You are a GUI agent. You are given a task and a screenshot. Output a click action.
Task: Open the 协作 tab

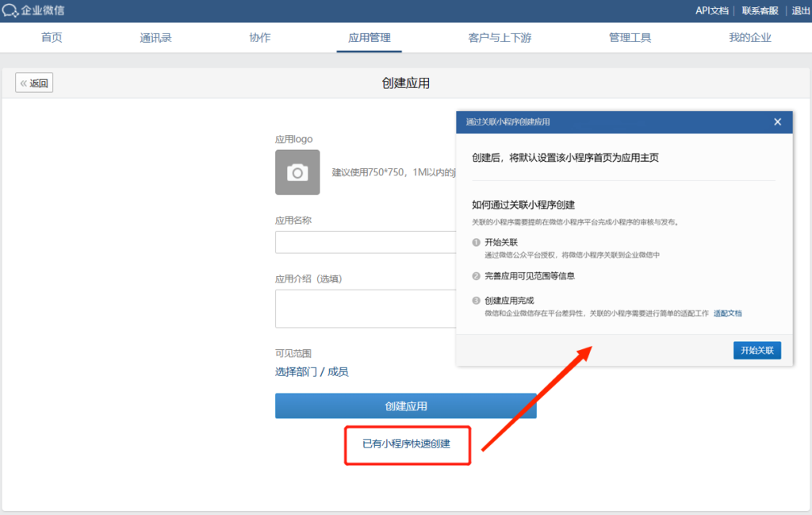(259, 37)
